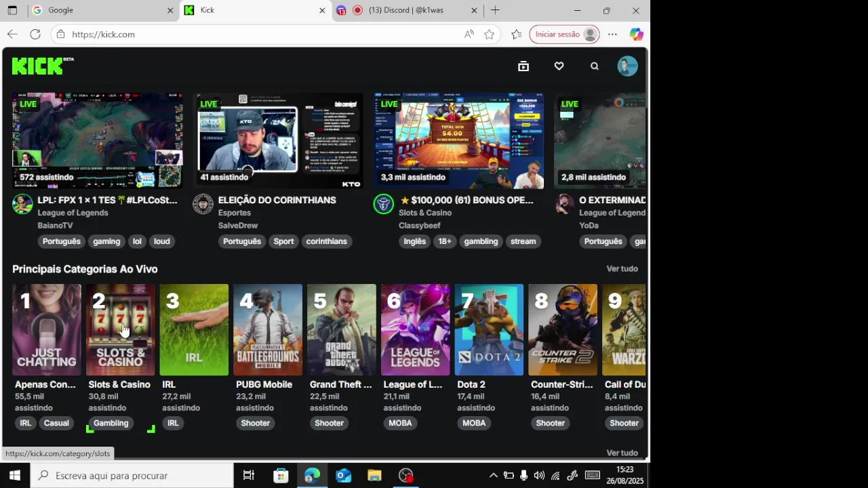Viewport: 868px width, 488px height.
Task: Click the Windows taskbar search box
Action: coord(132,476)
